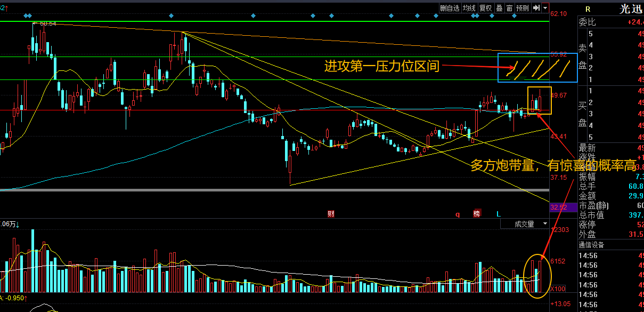The width and height of the screenshot is (644, 312).
Task: Click the 12303 volume axis label
Action: [560, 230]
